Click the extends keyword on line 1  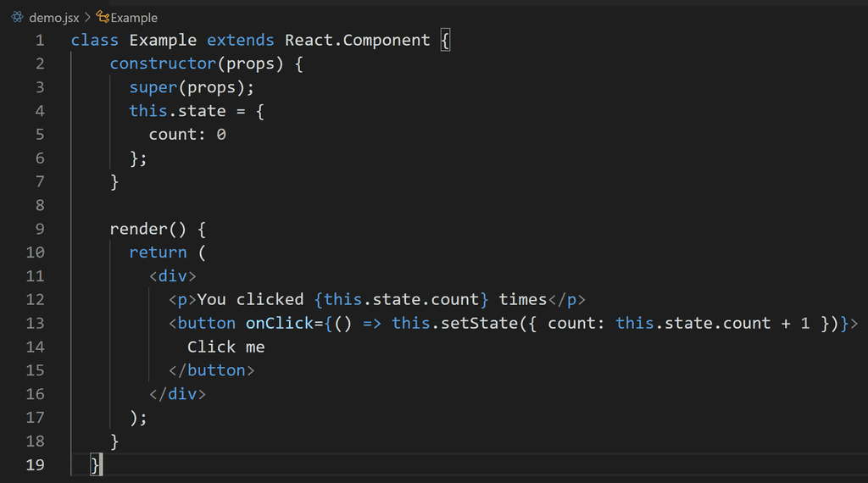(x=240, y=40)
